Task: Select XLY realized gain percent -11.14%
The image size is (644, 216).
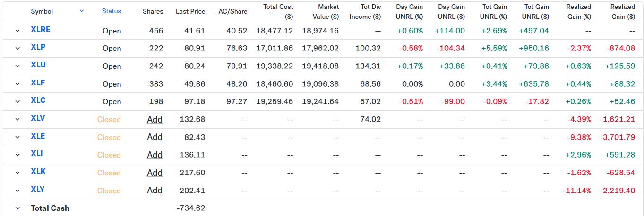Action: (577, 191)
